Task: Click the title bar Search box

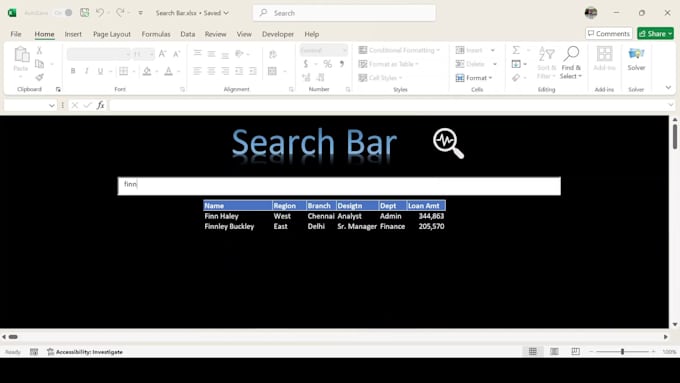Action: click(x=344, y=13)
